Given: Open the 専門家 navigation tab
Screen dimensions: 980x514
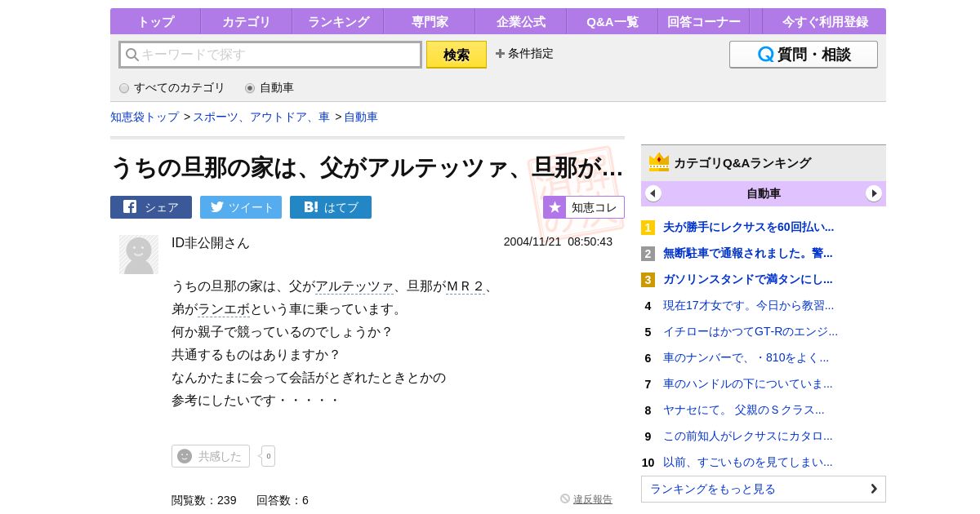Looking at the screenshot, I should tap(429, 21).
